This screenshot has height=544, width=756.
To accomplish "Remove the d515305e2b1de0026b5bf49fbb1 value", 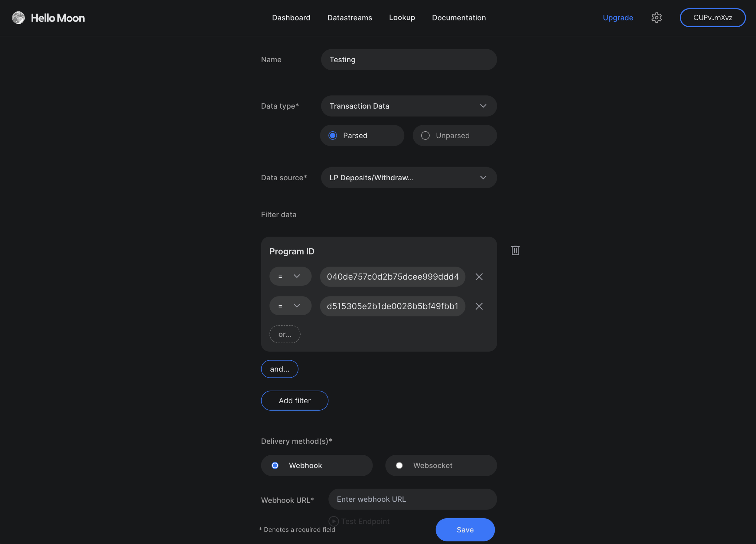I will point(479,306).
